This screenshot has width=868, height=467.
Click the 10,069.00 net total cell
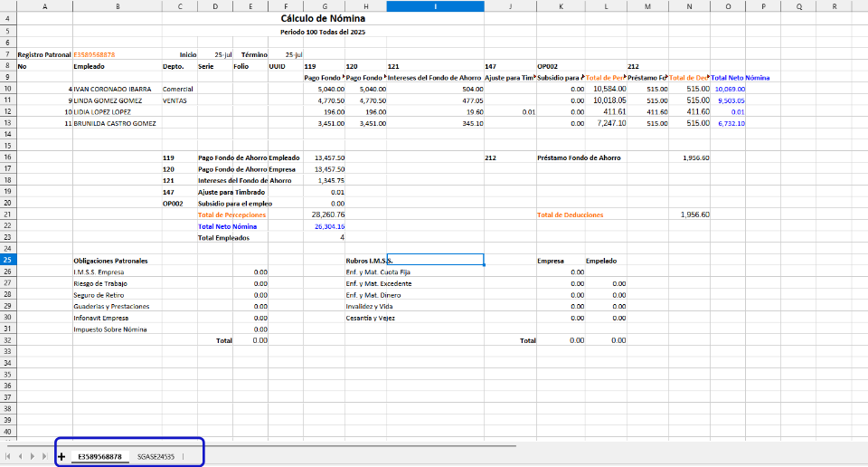(730, 89)
